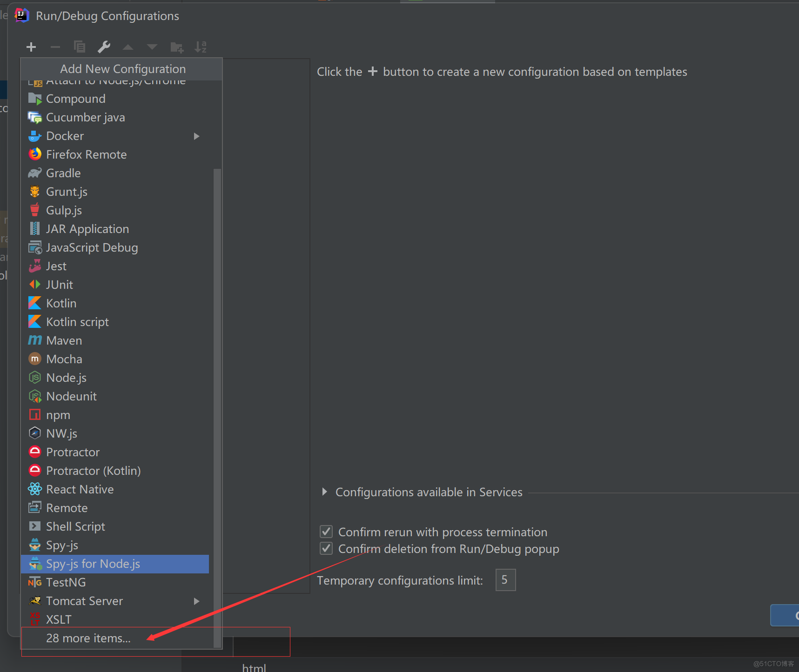The width and height of the screenshot is (799, 672).
Task: Select the Node.js hexagon icon
Action: click(35, 378)
